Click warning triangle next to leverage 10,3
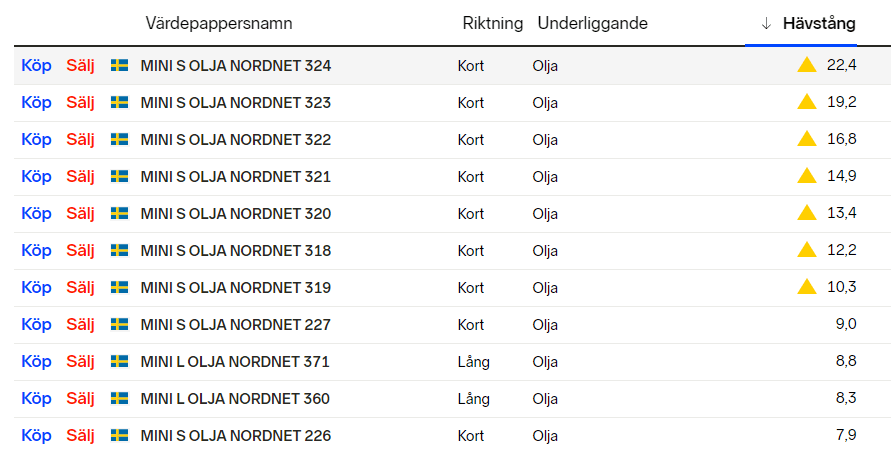This screenshot has height=454, width=891. [807, 287]
